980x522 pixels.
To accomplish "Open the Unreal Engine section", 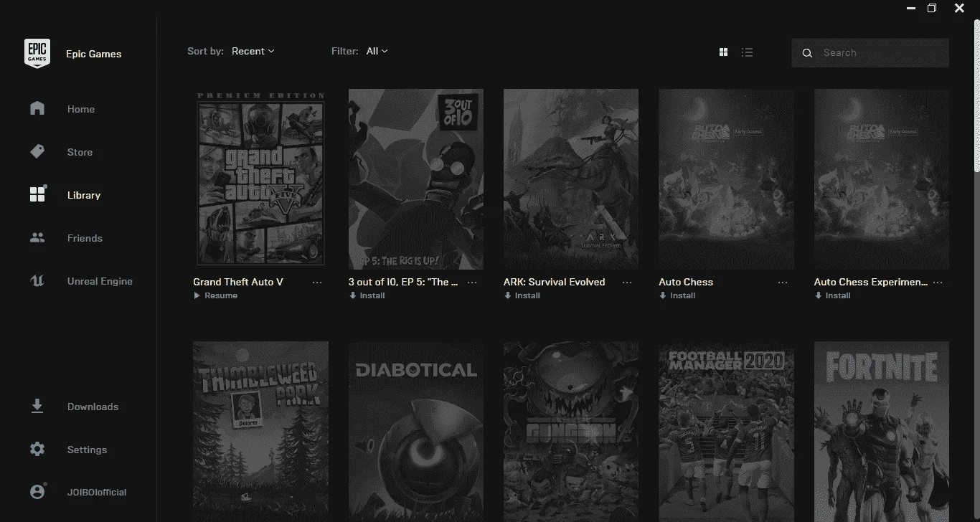I will pyautogui.click(x=100, y=281).
